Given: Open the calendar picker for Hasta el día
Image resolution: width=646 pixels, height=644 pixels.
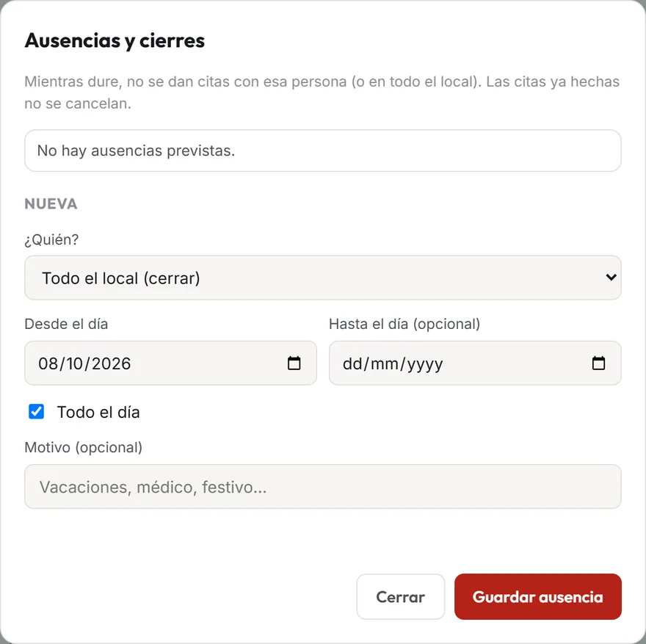Looking at the screenshot, I should pos(598,363).
